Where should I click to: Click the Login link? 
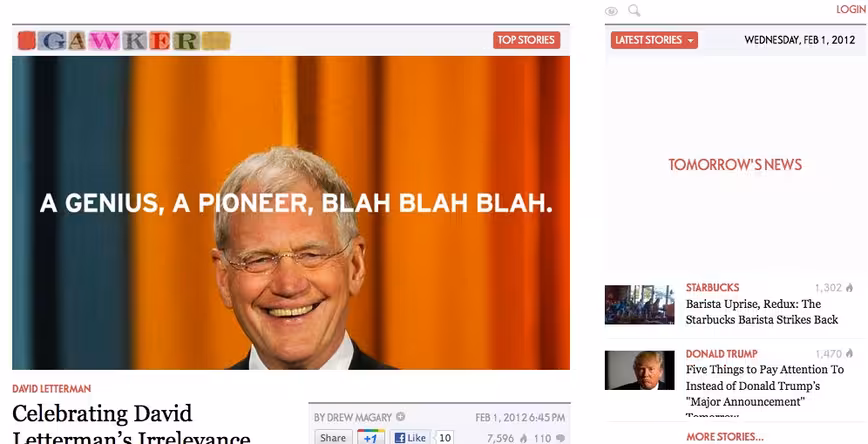pyautogui.click(x=851, y=9)
